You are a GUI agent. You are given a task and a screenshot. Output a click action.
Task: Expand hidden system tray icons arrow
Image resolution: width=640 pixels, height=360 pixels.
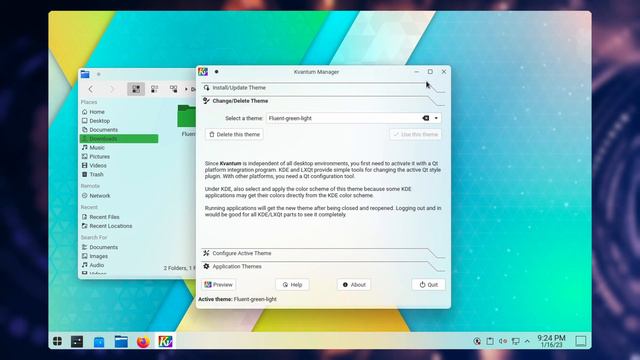pyautogui.click(x=527, y=341)
